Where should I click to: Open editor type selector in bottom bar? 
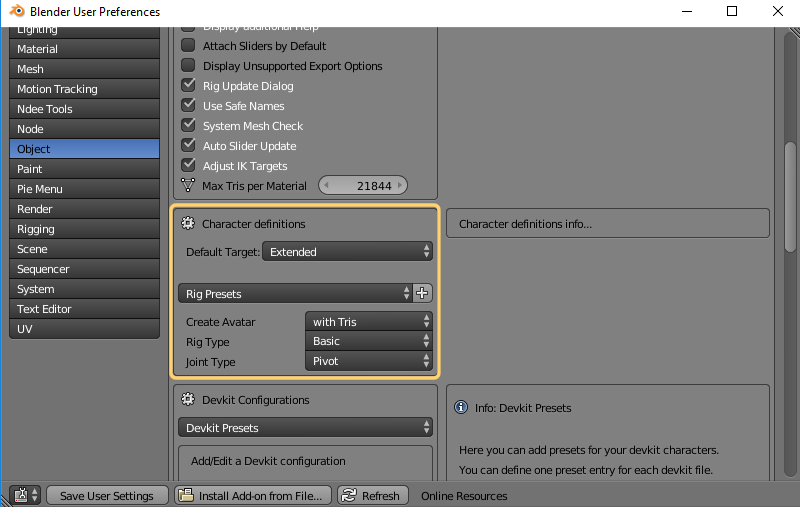(x=25, y=495)
